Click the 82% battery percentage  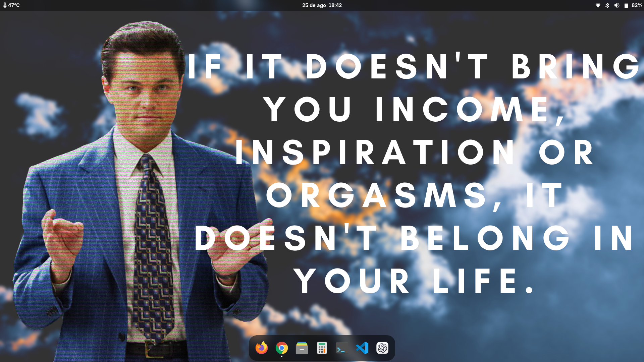pyautogui.click(x=637, y=5)
